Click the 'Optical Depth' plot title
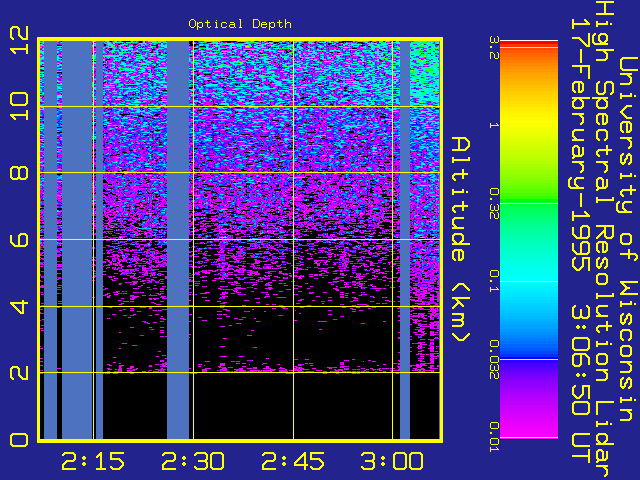This screenshot has width=640, height=480. click(240, 24)
